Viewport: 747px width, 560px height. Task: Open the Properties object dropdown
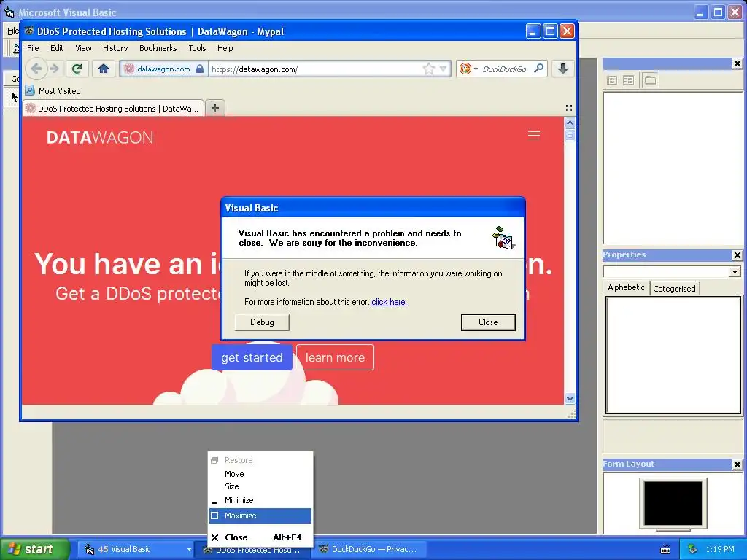pos(735,272)
